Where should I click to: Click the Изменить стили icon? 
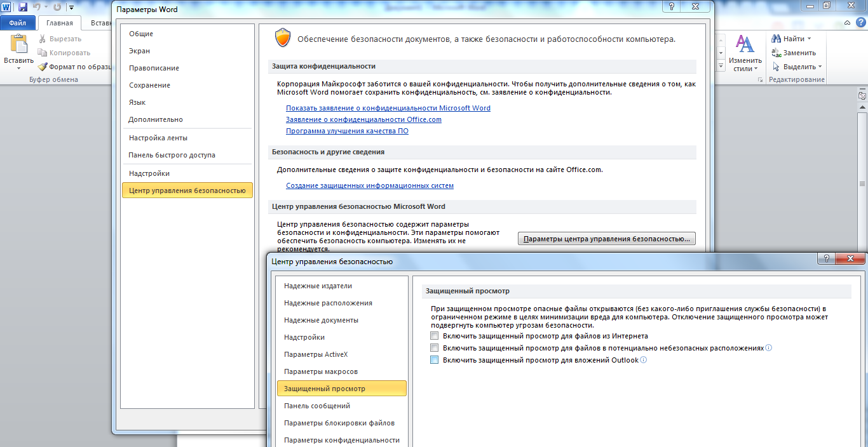pos(745,44)
